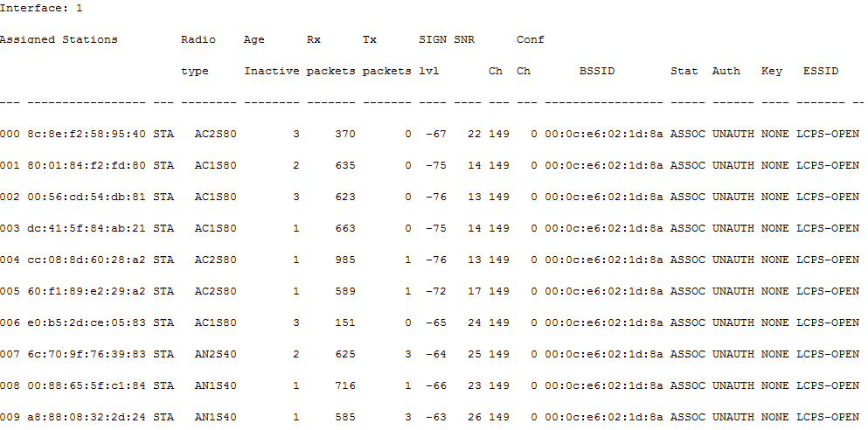Select MAC address 8c:8e:f2:58:95:40
The height and width of the screenshot is (430, 868).
click(x=87, y=134)
